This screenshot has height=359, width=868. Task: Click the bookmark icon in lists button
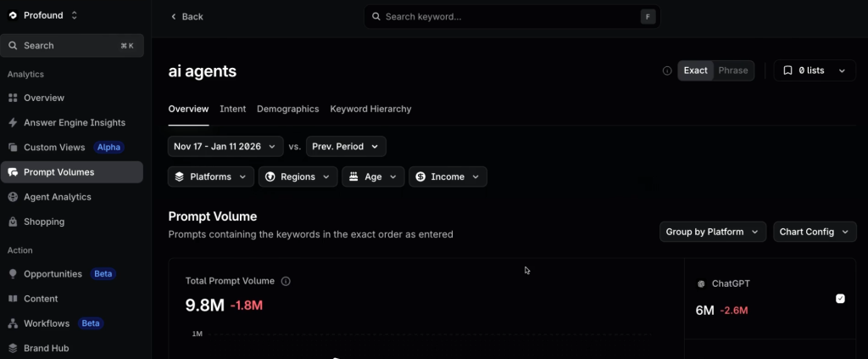tap(787, 70)
